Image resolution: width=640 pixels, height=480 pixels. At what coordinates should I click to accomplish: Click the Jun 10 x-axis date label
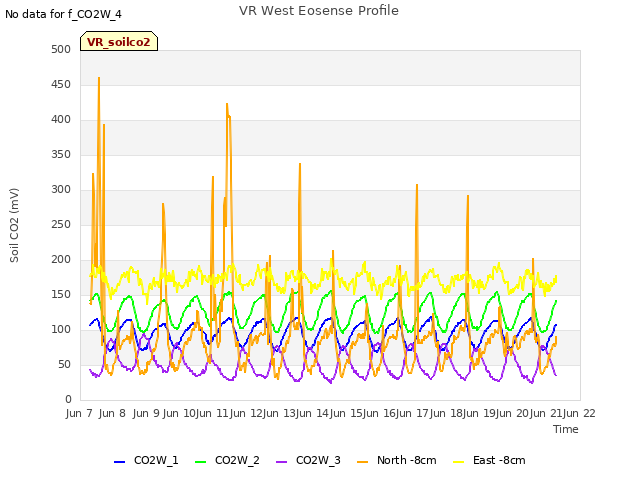pos(180,413)
